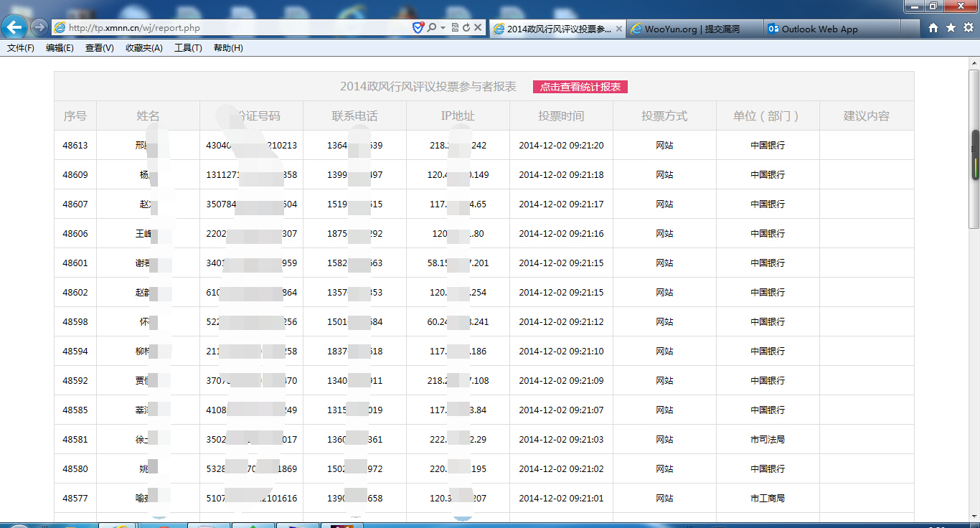The height and width of the screenshot is (528, 980).
Task: Click serial number 48609
Action: coord(75,174)
